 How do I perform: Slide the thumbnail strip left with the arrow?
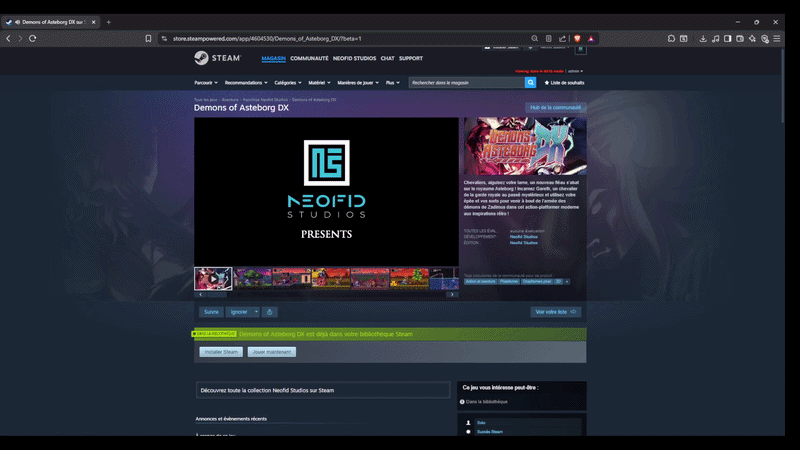[x=201, y=294]
